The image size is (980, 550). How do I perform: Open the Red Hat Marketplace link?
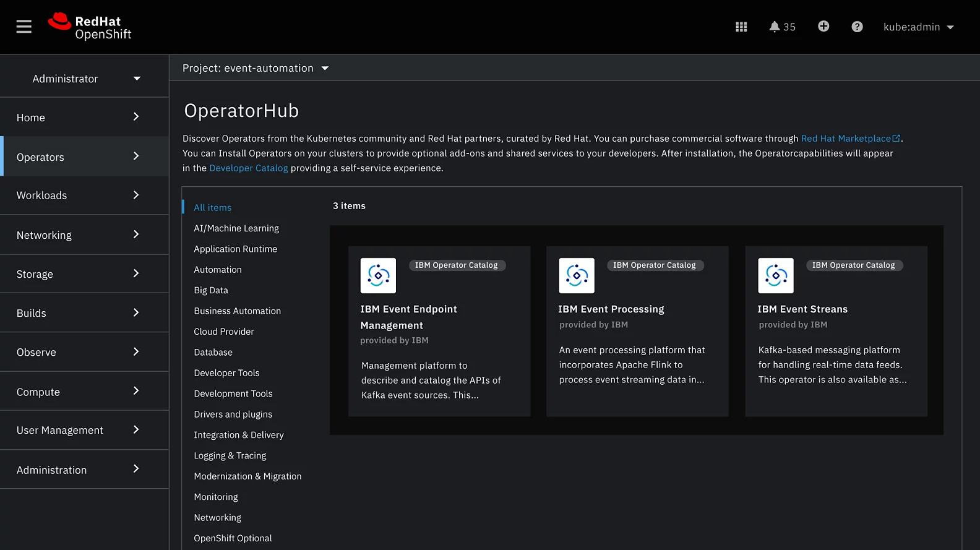850,139
